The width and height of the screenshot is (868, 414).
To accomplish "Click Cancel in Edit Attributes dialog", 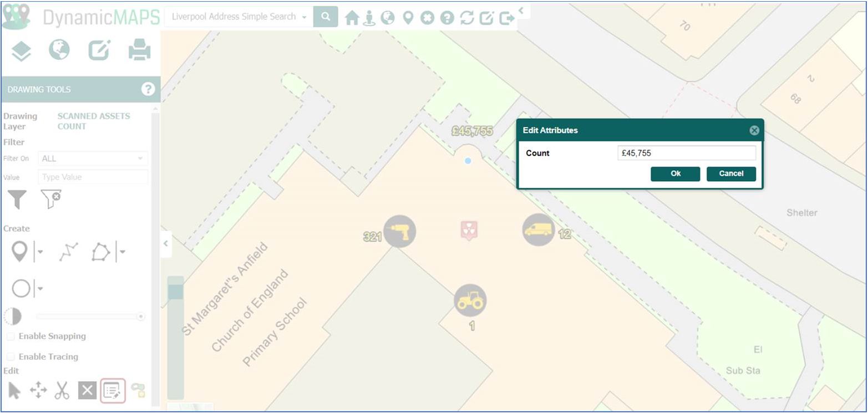I will 731,174.
